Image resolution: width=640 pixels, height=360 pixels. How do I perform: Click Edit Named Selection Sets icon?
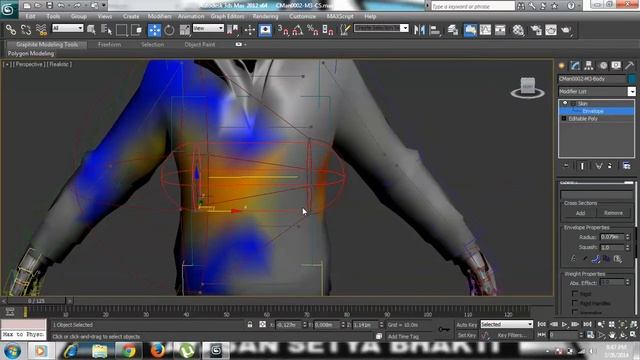(x=345, y=30)
